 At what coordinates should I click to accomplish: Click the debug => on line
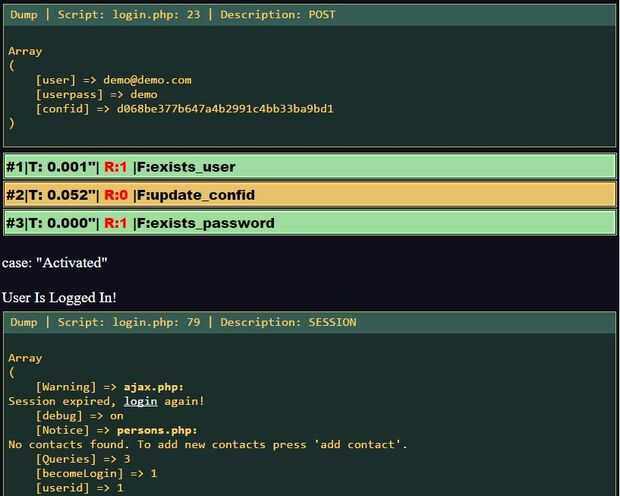click(x=80, y=415)
